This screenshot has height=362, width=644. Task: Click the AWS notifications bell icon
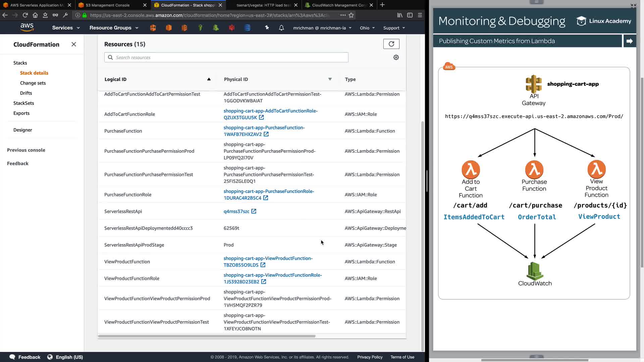tap(281, 28)
